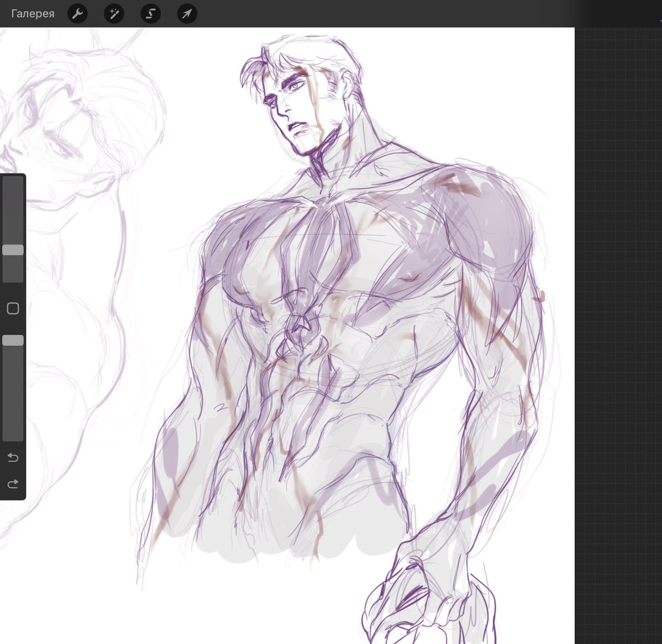
Task: Tap the opacity slider's gray handle
Action: 13,340
